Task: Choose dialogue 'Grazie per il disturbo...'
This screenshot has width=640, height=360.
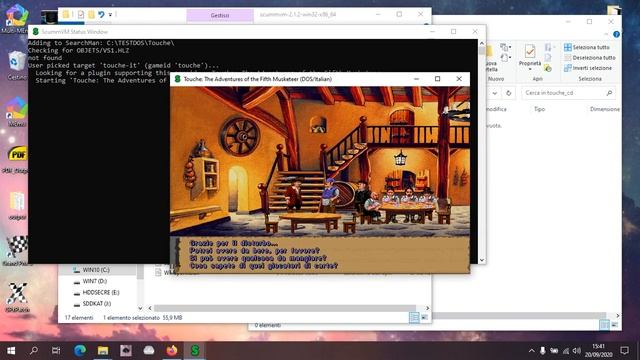Action: [234, 243]
